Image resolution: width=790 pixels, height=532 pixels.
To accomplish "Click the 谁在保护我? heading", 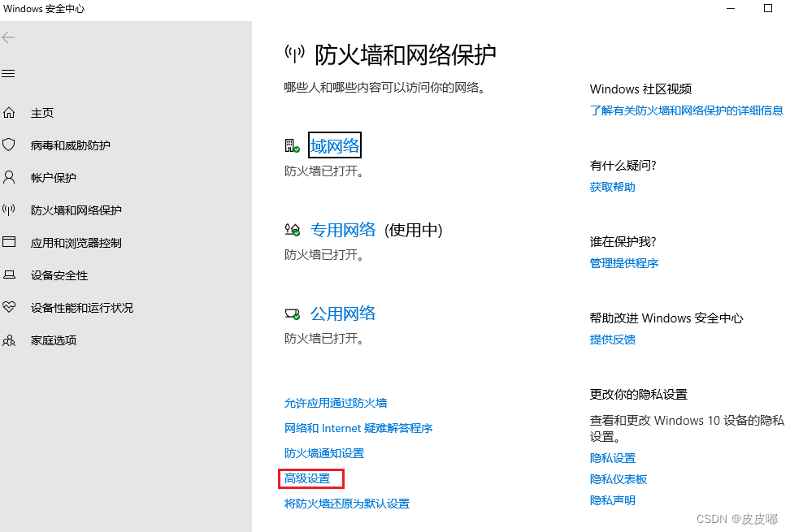I will point(623,241).
